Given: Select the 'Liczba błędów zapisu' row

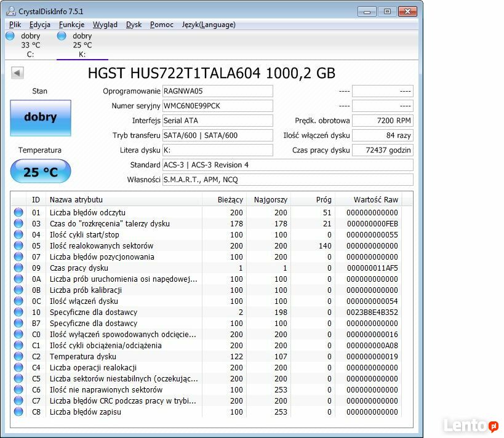Looking at the screenshot, I should (x=207, y=412).
